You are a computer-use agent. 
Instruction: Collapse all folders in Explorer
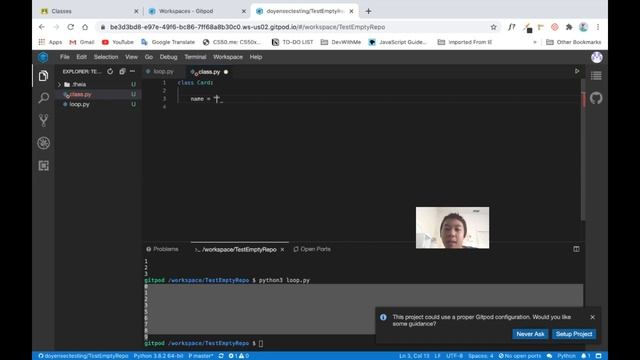coord(122,71)
